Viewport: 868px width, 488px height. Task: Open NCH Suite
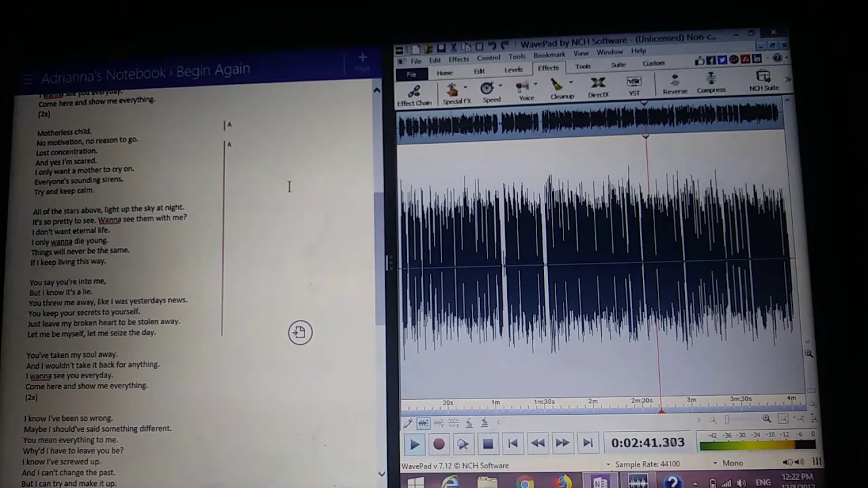[764, 81]
